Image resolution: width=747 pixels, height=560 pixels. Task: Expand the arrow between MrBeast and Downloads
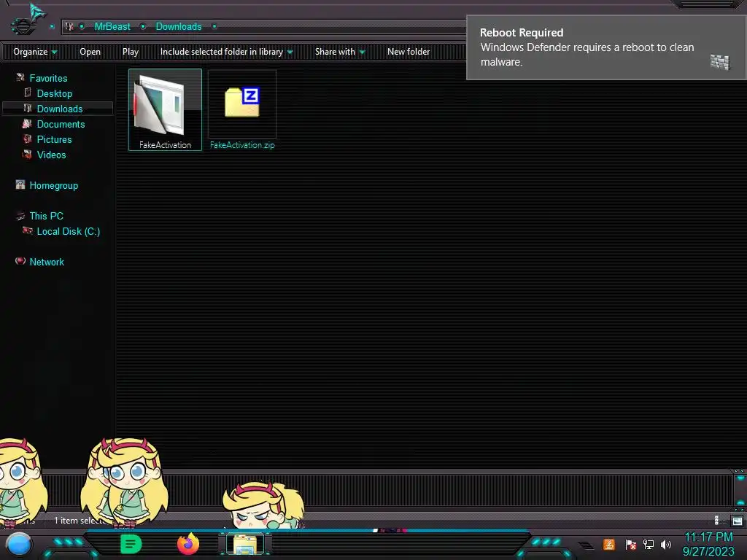[143, 27]
